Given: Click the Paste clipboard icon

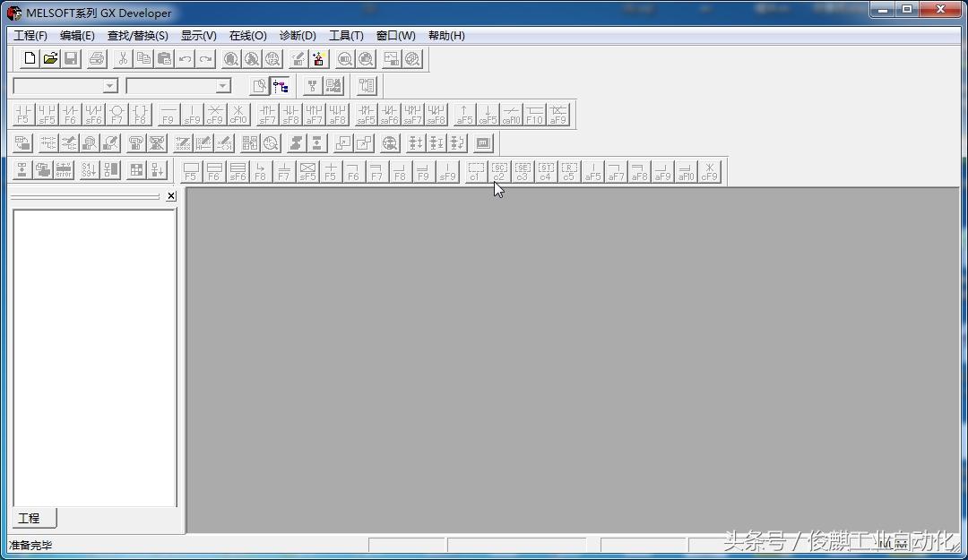Looking at the screenshot, I should coord(164,58).
